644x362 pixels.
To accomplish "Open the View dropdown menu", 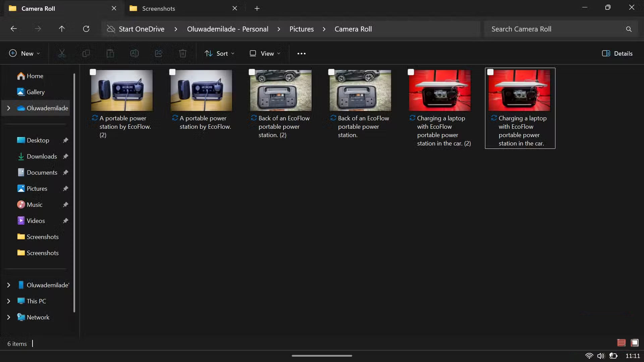I will point(265,54).
